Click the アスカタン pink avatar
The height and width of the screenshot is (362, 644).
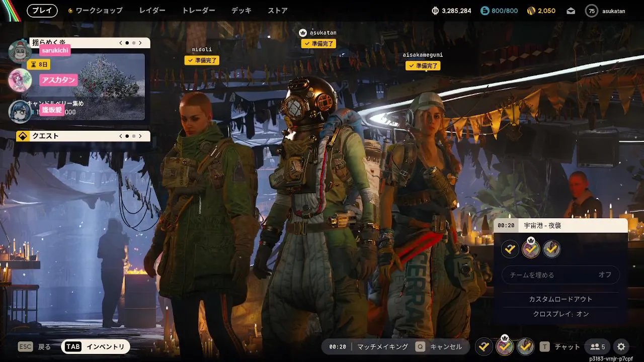pos(20,80)
